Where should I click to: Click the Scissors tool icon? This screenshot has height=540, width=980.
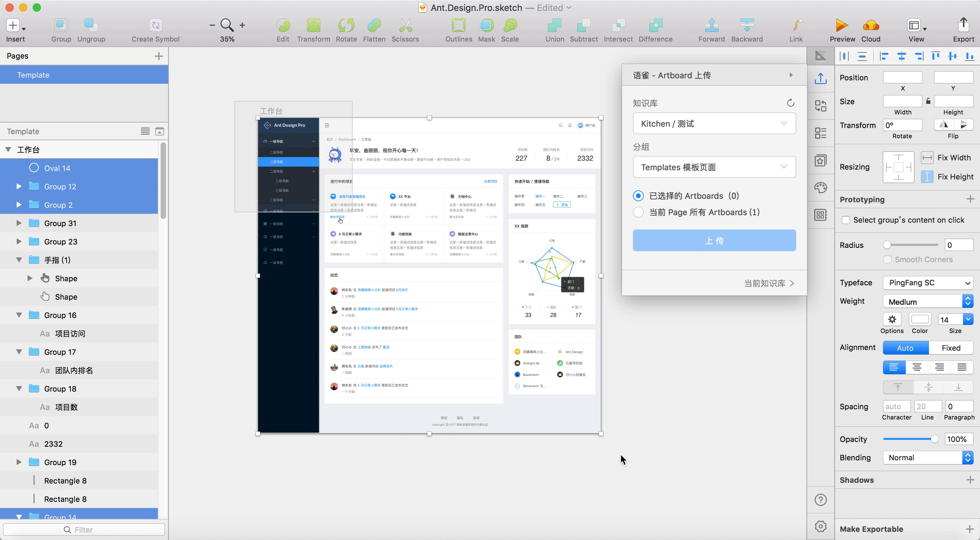click(x=405, y=26)
